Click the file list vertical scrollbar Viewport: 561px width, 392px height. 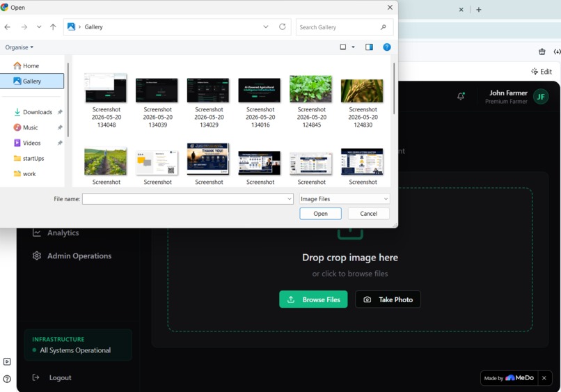pyautogui.click(x=394, y=89)
